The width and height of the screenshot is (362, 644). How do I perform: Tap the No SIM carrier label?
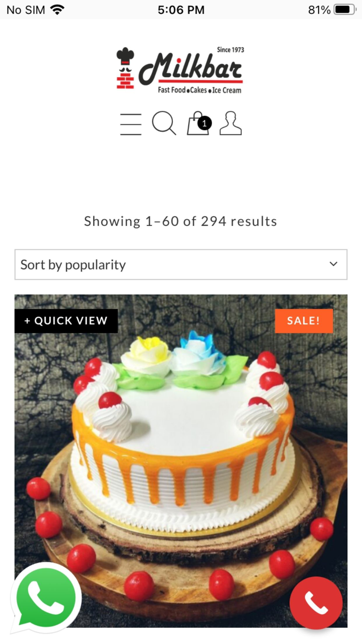pos(26,10)
